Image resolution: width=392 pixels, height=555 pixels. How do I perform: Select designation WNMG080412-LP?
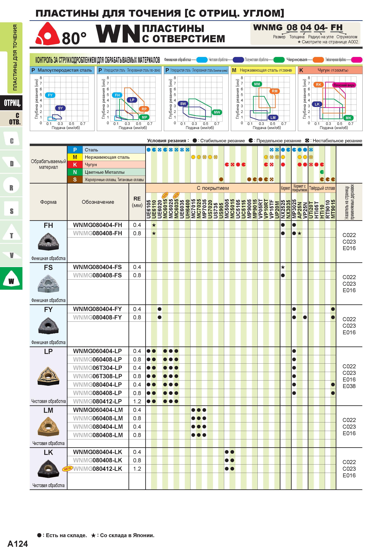[x=98, y=401]
